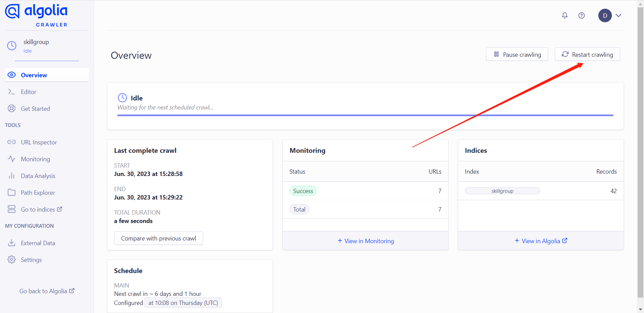Open notifications bell icon

click(x=565, y=15)
